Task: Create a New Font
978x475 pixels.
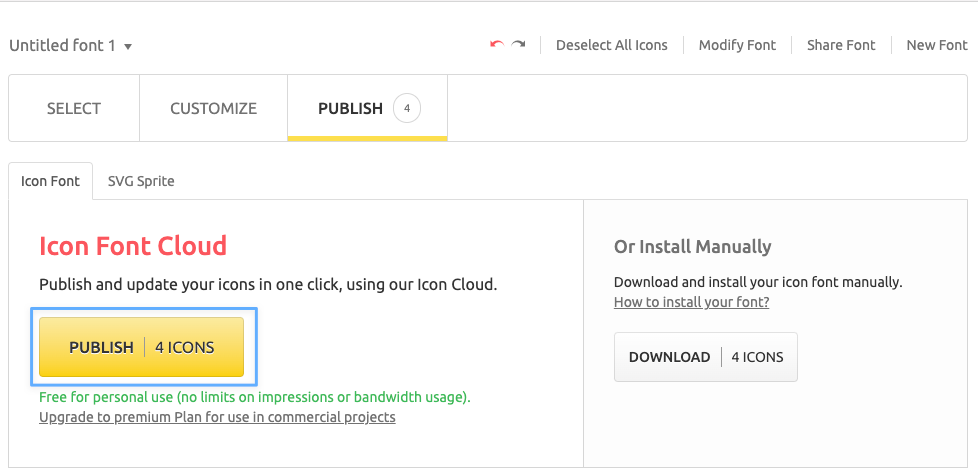Action: [936, 45]
